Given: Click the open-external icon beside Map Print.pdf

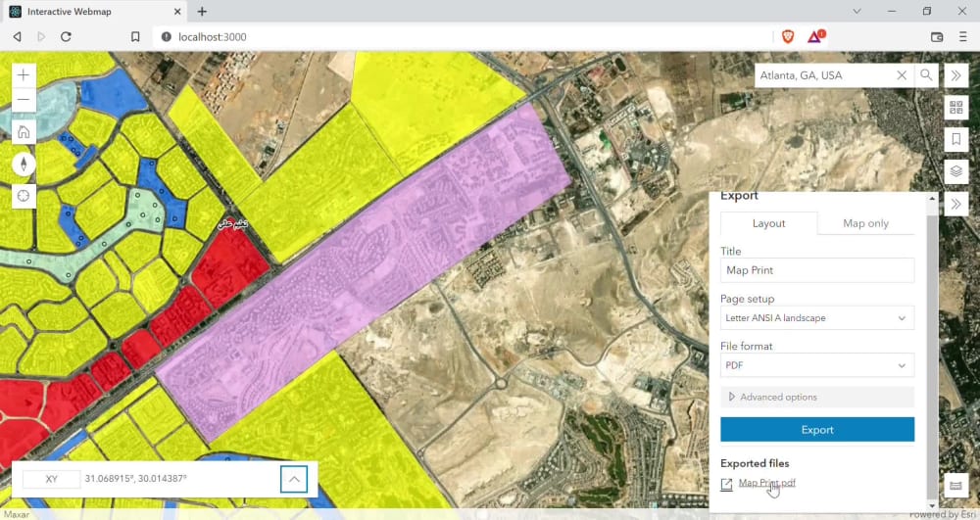Looking at the screenshot, I should point(726,485).
